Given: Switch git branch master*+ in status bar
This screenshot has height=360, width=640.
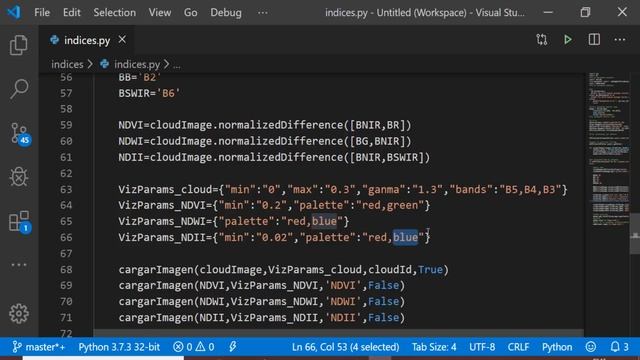Looking at the screenshot, I should pyautogui.click(x=39, y=347).
